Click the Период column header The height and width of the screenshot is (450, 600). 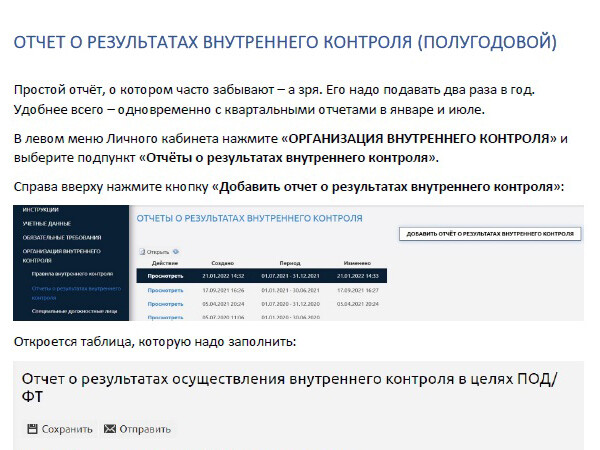(290, 263)
